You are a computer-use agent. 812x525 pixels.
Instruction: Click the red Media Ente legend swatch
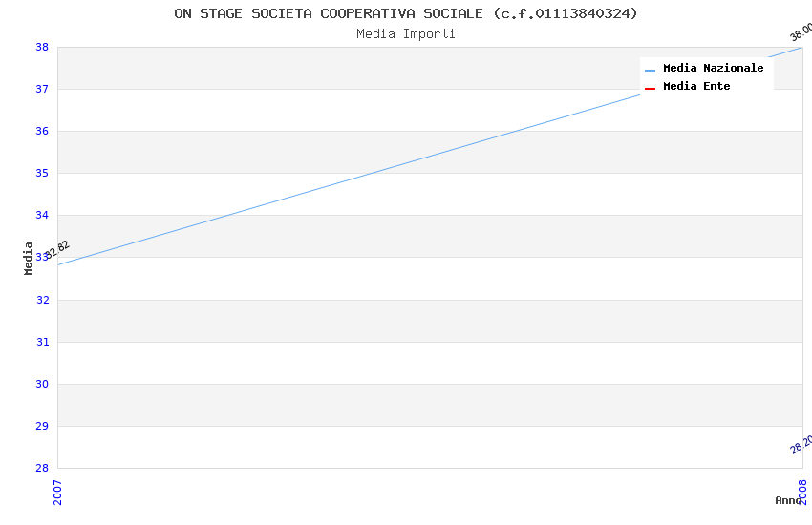650,89
